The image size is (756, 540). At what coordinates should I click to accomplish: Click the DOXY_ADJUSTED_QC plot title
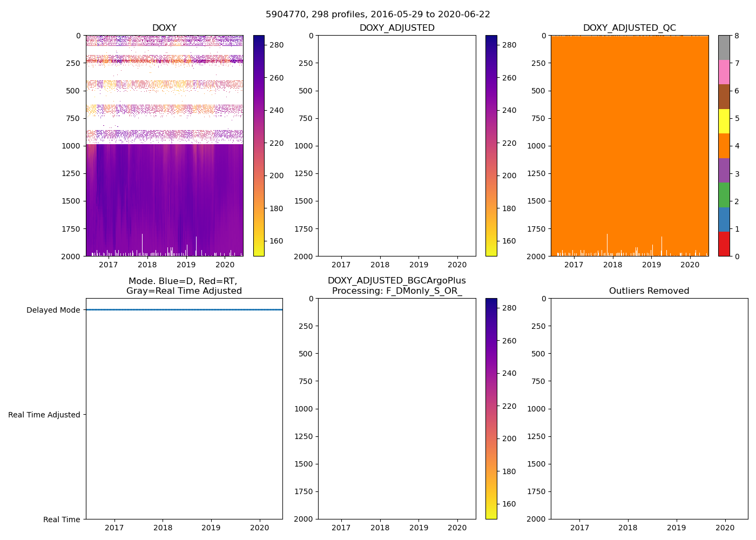pos(629,28)
